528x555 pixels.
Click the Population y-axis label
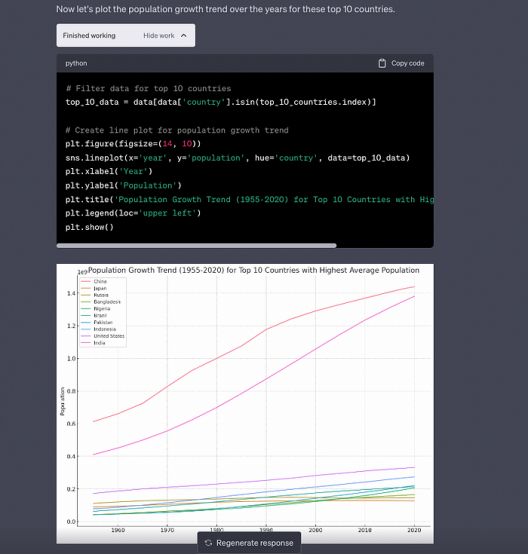(x=62, y=401)
